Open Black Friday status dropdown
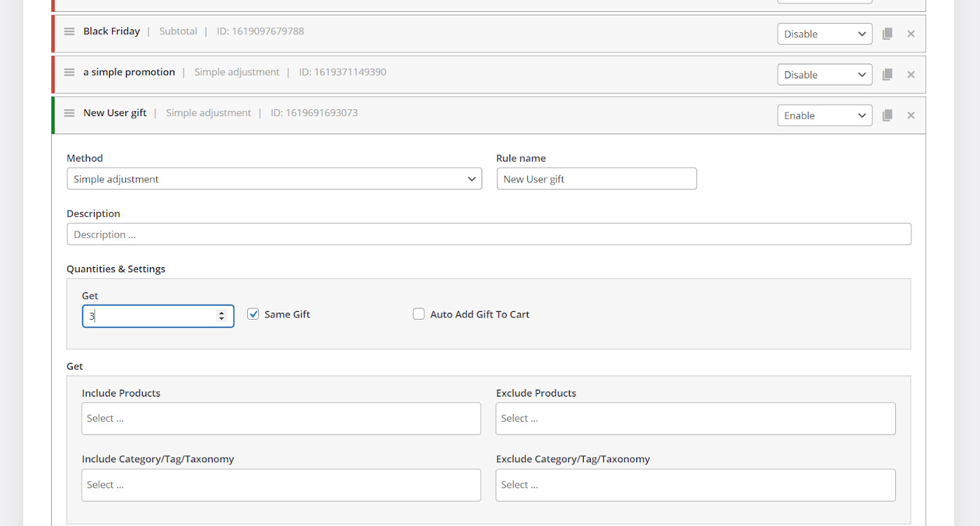The image size is (980, 526). click(x=824, y=34)
